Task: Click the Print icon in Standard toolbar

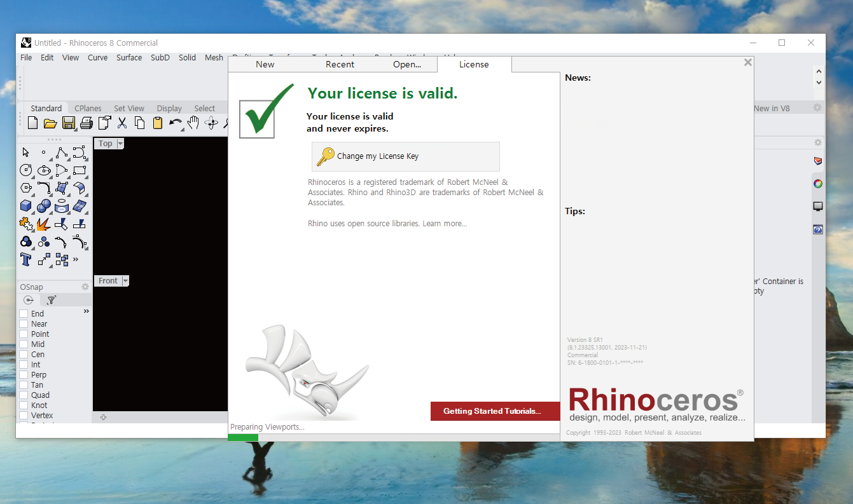Action: pos(86,123)
